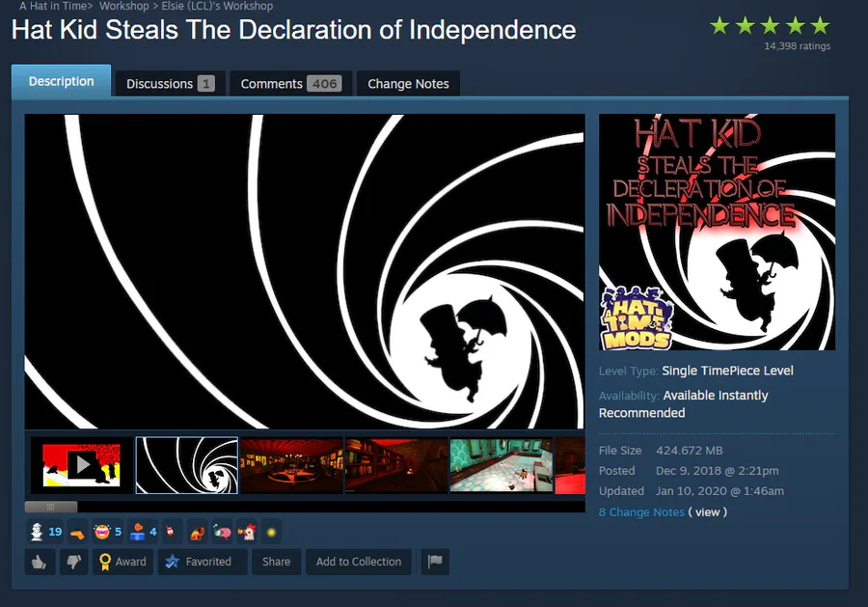Click the report flag icon
Viewport: 868px width, 607px height.
coord(435,563)
